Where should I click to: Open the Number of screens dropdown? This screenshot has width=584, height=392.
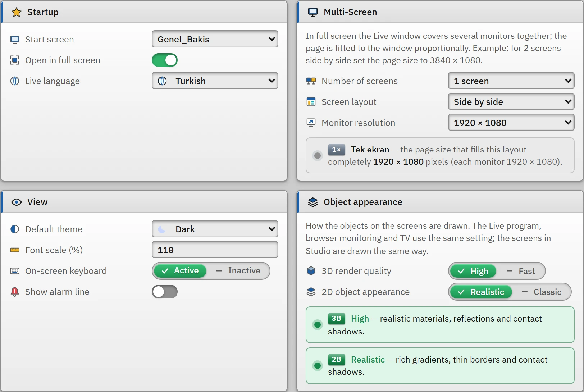(511, 81)
